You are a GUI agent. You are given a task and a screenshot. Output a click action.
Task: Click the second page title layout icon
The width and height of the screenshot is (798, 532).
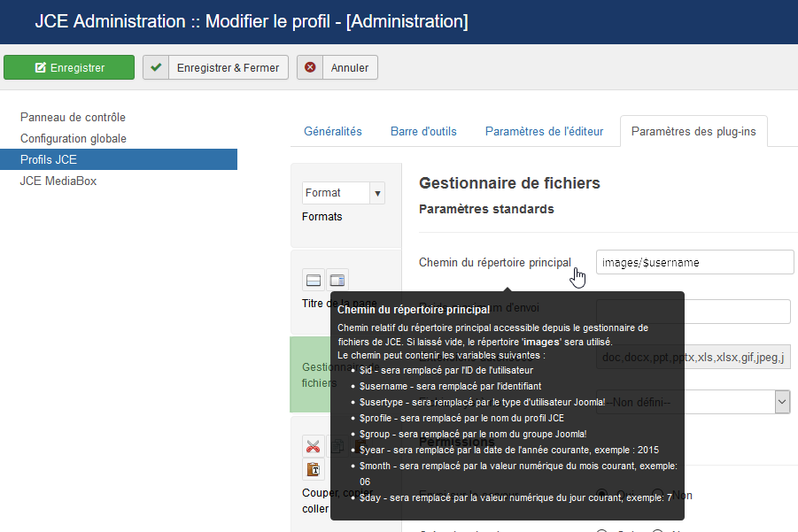coord(337,281)
